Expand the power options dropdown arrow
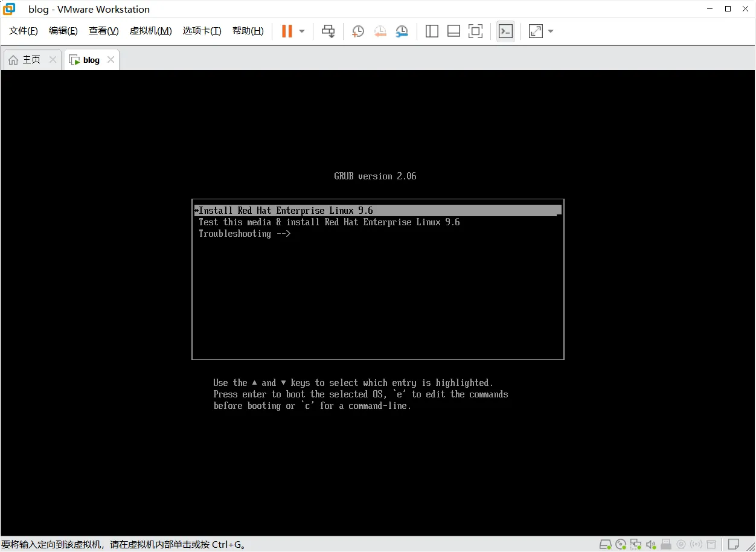Image resolution: width=756 pixels, height=552 pixels. 302,31
